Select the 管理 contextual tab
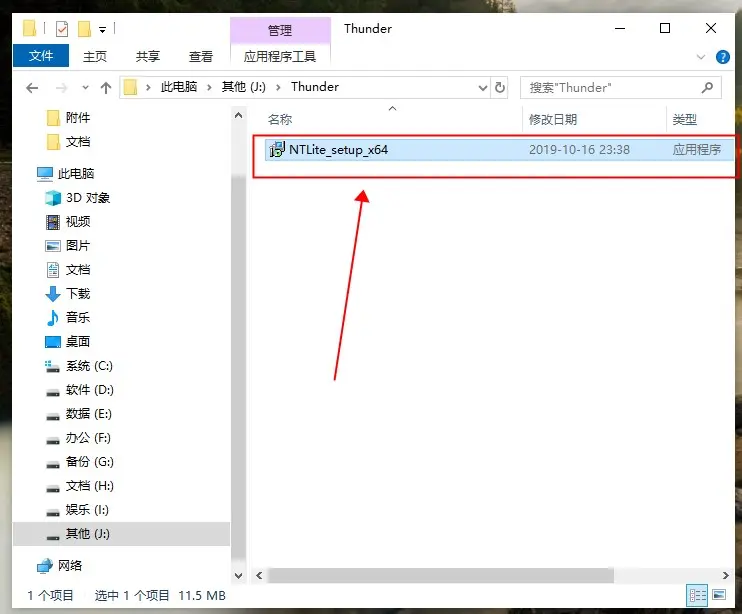 tap(280, 31)
